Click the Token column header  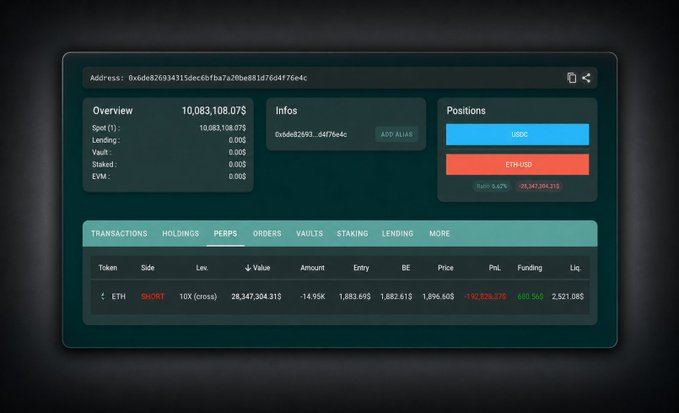[108, 268]
